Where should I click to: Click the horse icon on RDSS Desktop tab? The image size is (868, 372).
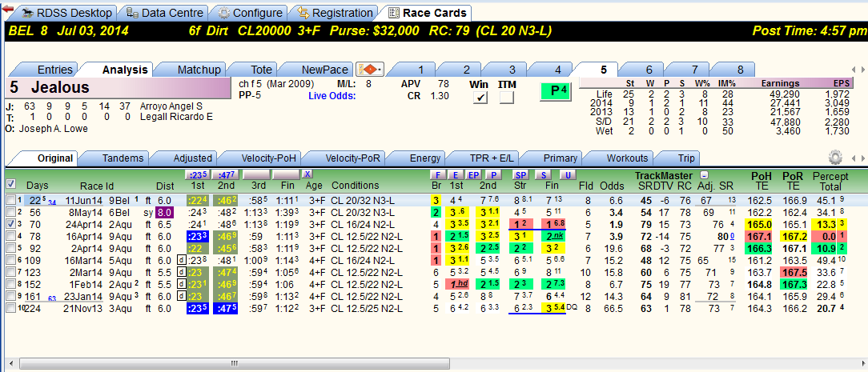click(27, 12)
